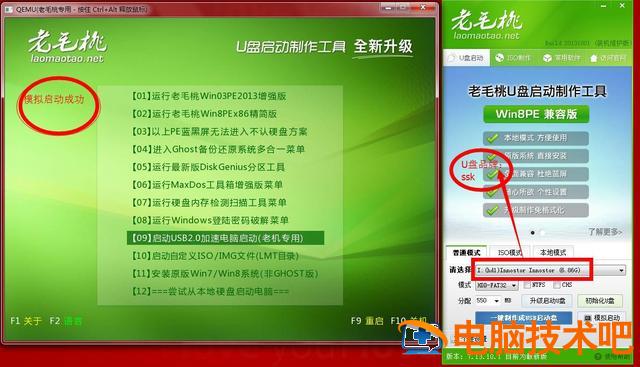This screenshot has width=640, height=367.
Task: Open the 了解更多> link
Action: click(604, 232)
